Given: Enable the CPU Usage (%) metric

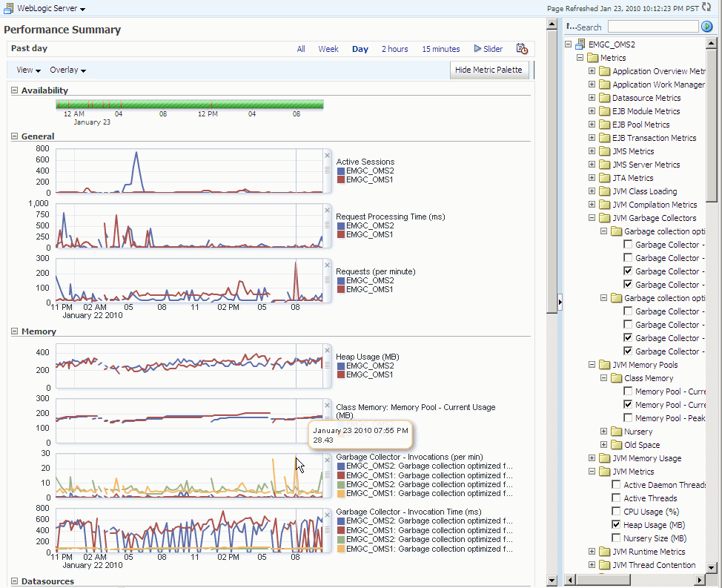Looking at the screenshot, I should (616, 511).
